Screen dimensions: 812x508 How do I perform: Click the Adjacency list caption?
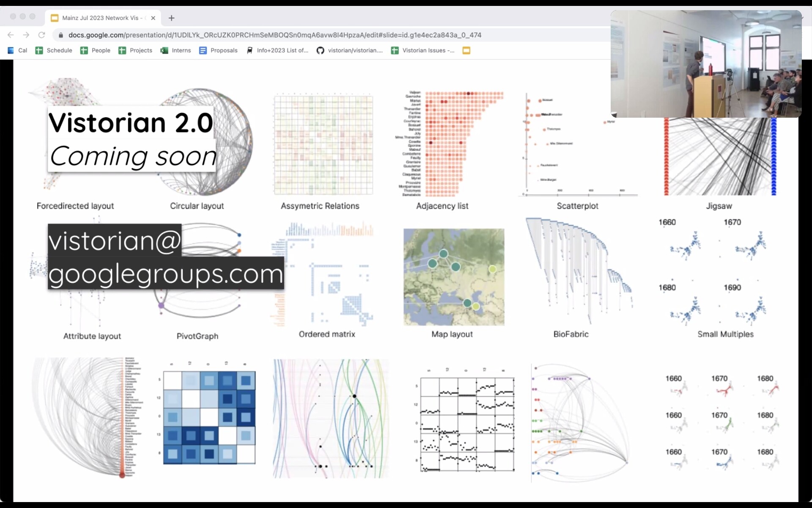click(442, 206)
